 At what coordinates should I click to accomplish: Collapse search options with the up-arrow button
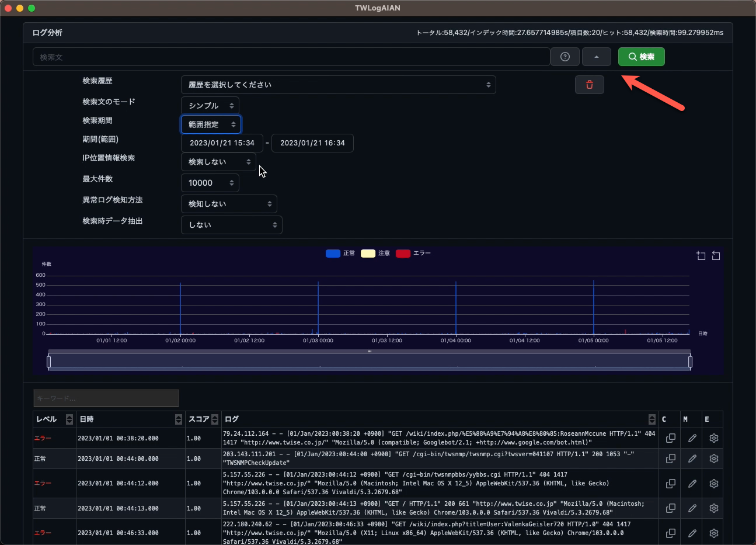click(596, 57)
